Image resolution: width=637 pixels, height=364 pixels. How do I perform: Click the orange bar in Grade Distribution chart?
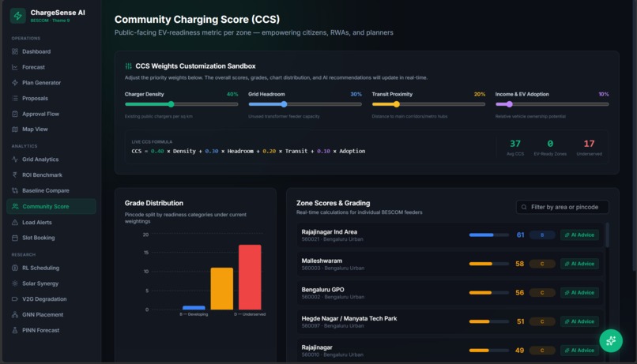pos(222,288)
